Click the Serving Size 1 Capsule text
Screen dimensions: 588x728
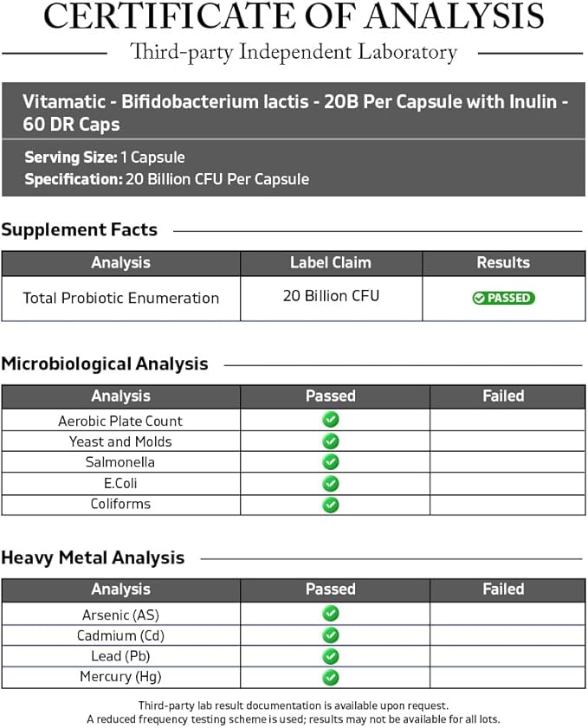click(105, 158)
